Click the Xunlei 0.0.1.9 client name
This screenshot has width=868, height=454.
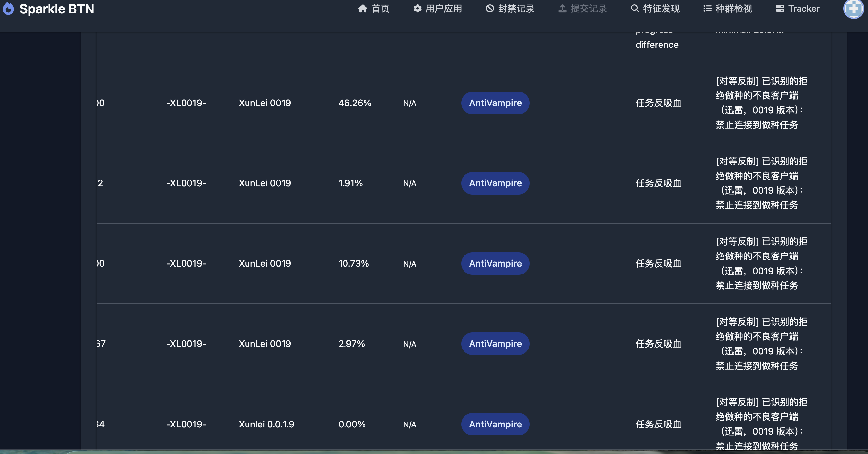266,424
